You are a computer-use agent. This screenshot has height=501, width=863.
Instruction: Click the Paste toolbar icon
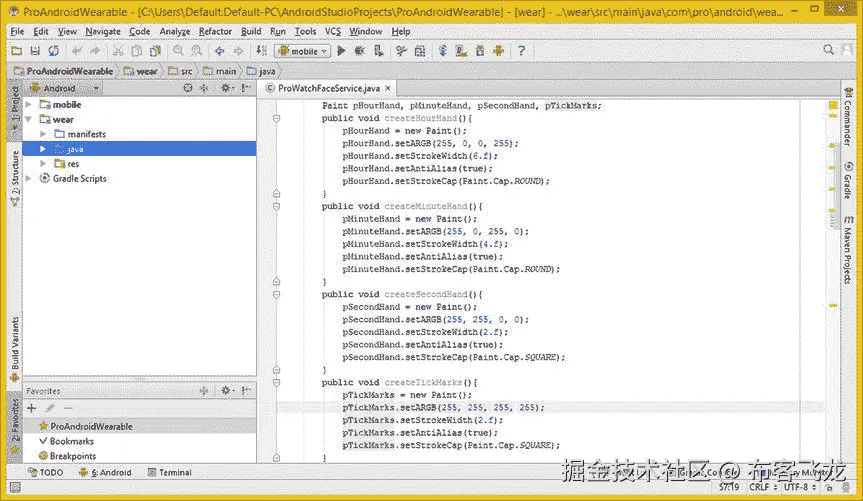pyautogui.click(x=155, y=51)
